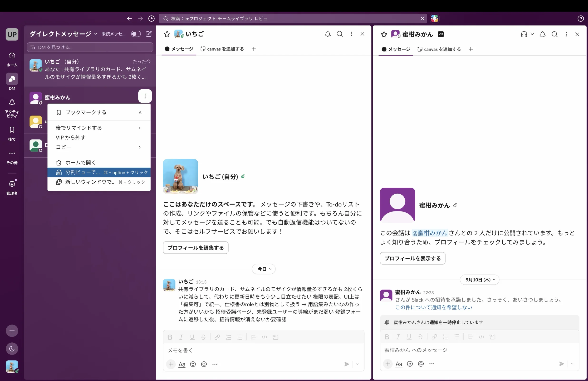Click the moon status icon in sidebar

click(x=12, y=349)
